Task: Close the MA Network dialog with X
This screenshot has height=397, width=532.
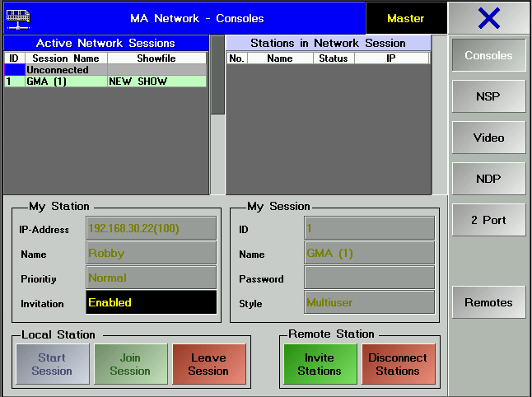Action: [x=489, y=18]
